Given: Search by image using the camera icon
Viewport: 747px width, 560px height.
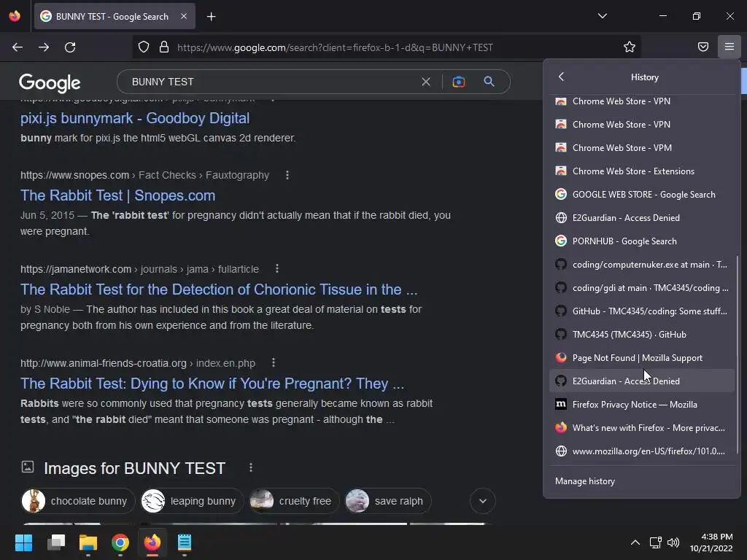Looking at the screenshot, I should click(x=458, y=82).
